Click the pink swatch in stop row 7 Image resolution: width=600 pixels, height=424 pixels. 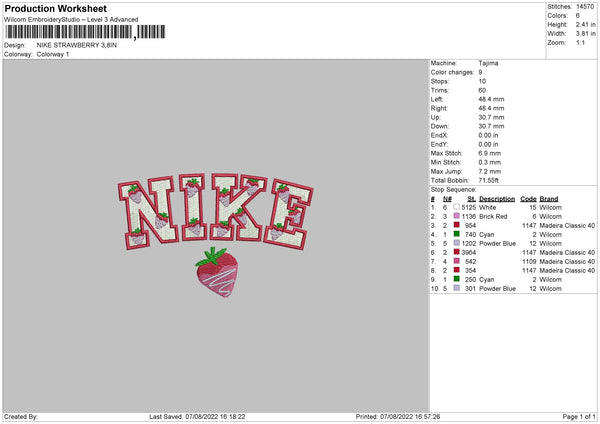pyautogui.click(x=457, y=261)
